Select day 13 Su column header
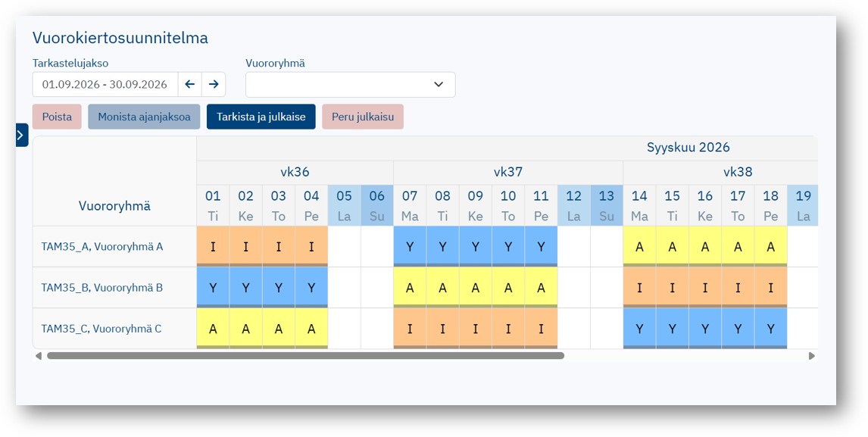The width and height of the screenshot is (868, 437). [607, 205]
